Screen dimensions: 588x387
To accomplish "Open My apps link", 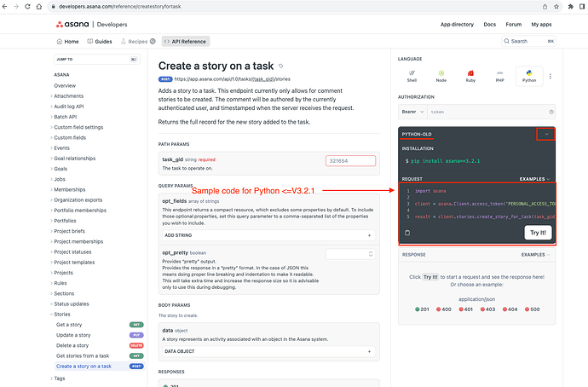I will point(541,25).
